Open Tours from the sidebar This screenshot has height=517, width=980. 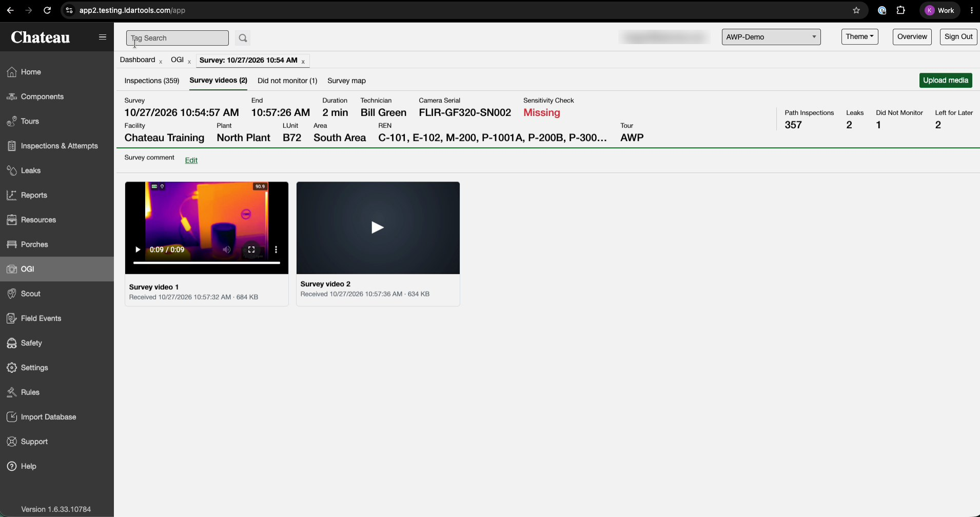point(57,121)
